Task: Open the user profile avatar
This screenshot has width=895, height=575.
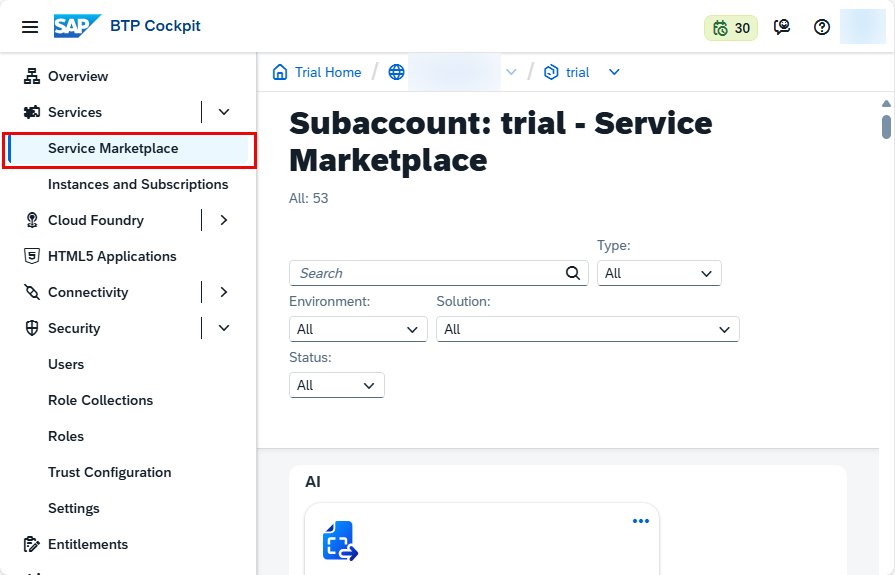Action: coord(862,27)
